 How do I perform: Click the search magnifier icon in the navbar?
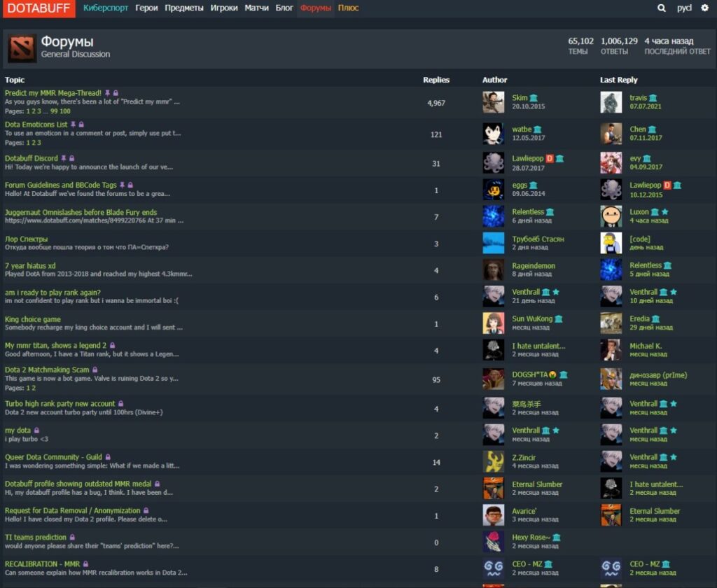click(x=661, y=8)
